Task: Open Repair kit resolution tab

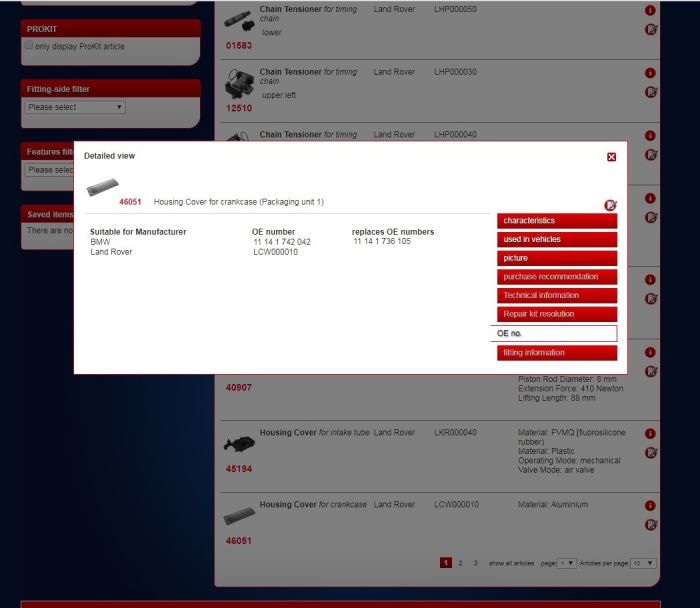Action: pyautogui.click(x=557, y=314)
